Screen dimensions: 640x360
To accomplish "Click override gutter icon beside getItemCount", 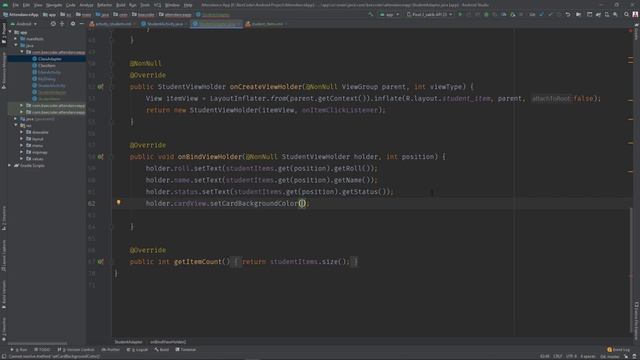I will [x=100, y=262].
